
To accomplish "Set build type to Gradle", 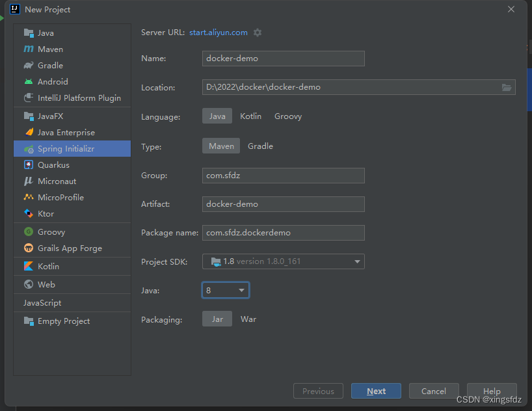I will (260, 146).
